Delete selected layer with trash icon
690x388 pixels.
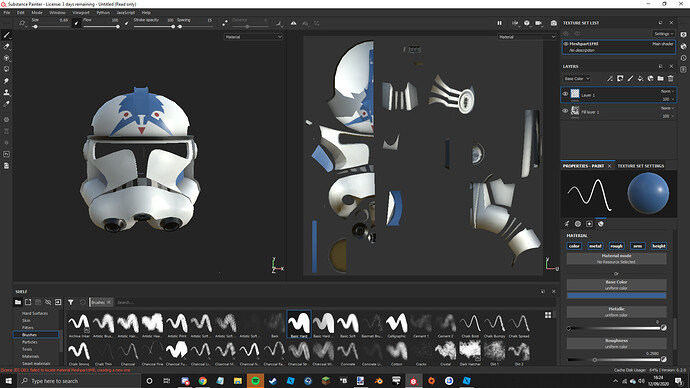[671, 78]
